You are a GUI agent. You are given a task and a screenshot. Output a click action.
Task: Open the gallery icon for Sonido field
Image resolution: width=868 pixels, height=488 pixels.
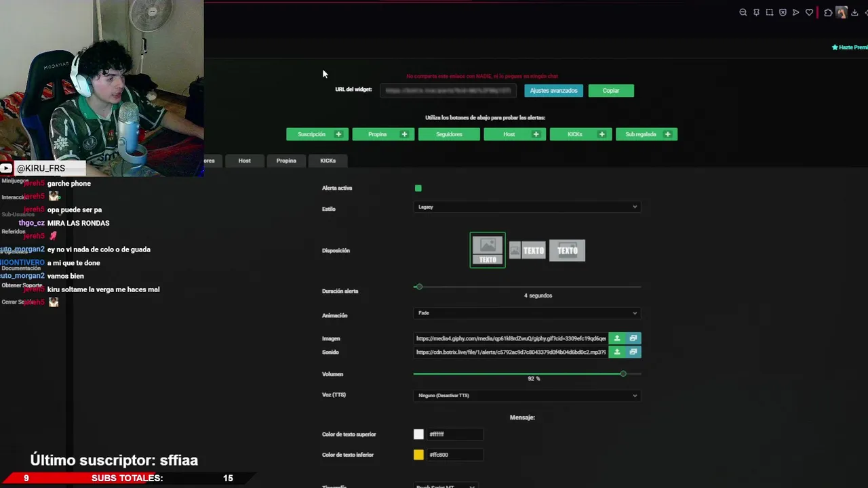click(x=633, y=352)
